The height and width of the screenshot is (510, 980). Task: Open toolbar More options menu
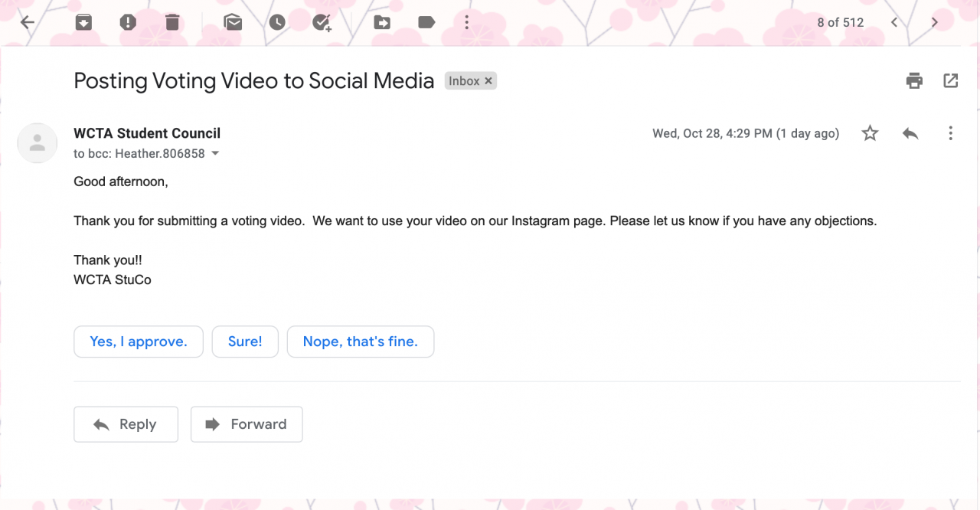click(467, 22)
